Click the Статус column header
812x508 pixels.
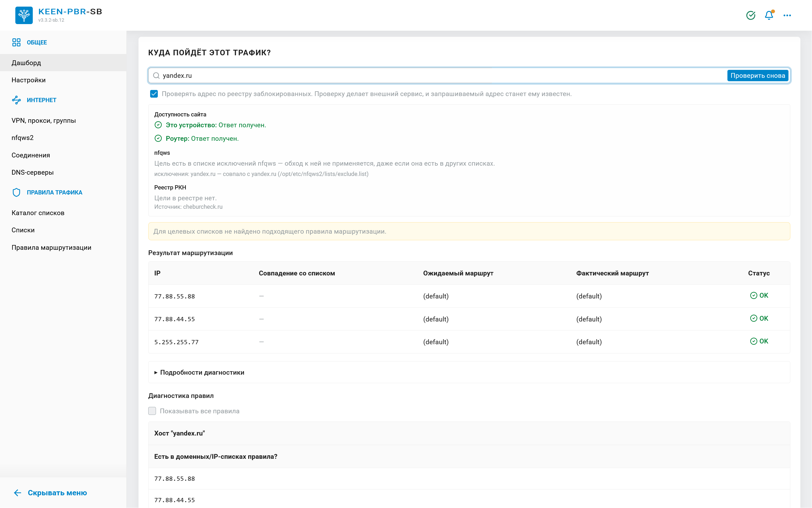tap(759, 273)
